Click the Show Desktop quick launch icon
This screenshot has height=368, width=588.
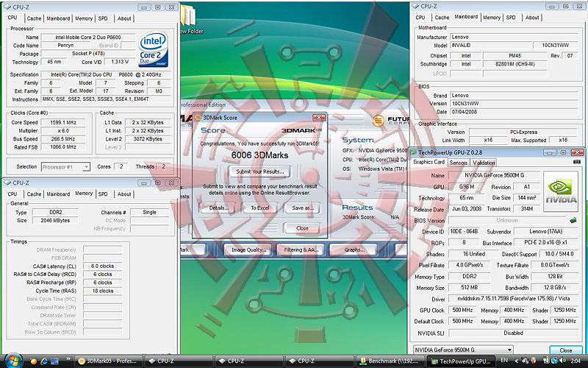pyautogui.click(x=54, y=361)
